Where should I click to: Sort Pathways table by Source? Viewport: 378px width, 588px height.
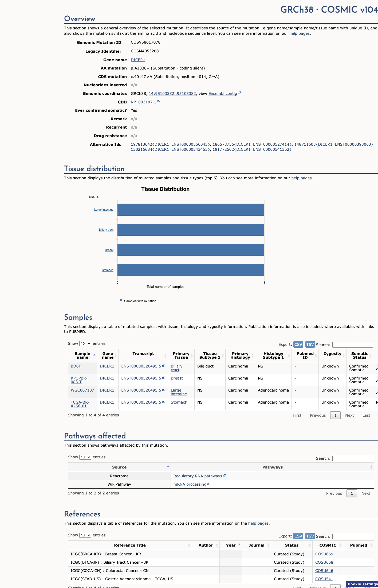pyautogui.click(x=119, y=467)
